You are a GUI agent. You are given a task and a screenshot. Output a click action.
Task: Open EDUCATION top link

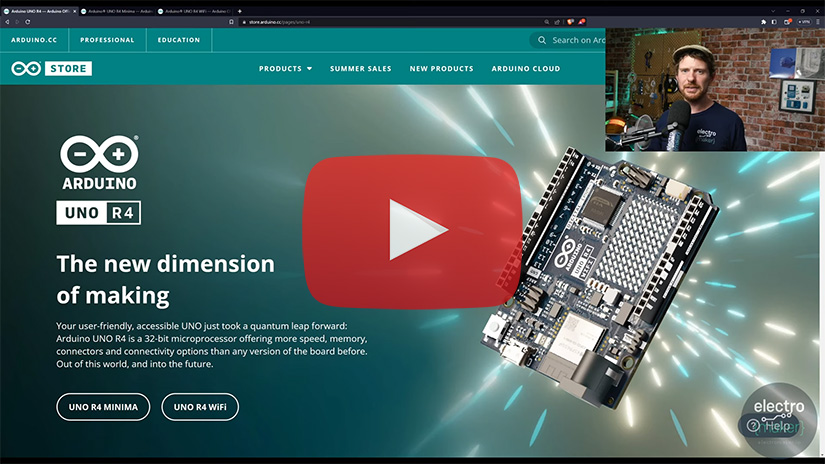(179, 40)
